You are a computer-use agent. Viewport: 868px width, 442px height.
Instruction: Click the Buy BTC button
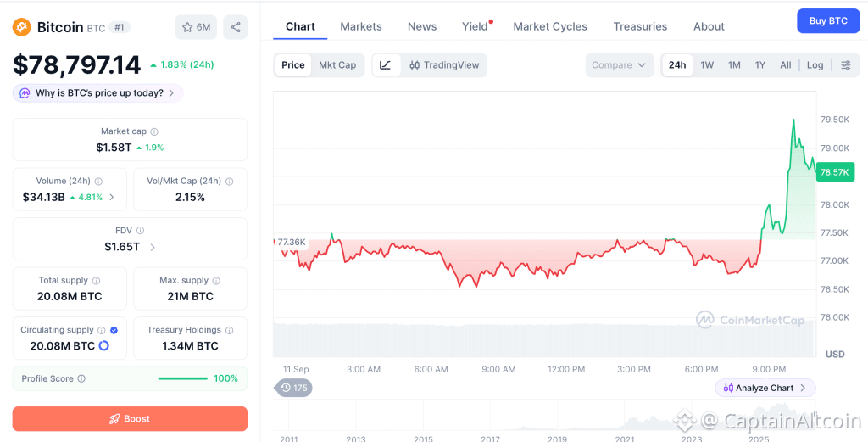click(828, 21)
